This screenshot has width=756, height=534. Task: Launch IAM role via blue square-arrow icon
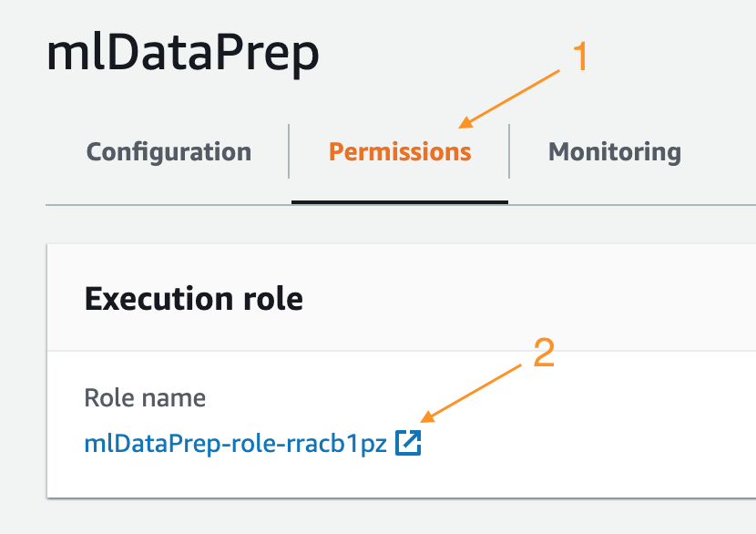408,443
